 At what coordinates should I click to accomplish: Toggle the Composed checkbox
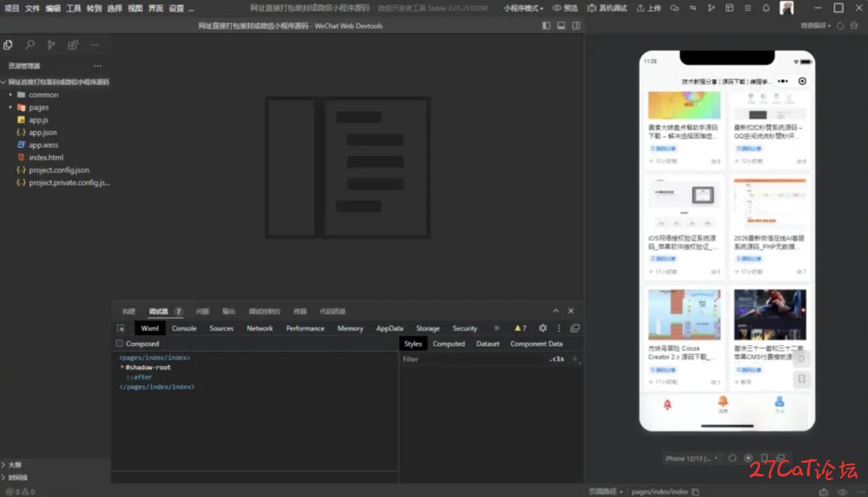tap(120, 344)
